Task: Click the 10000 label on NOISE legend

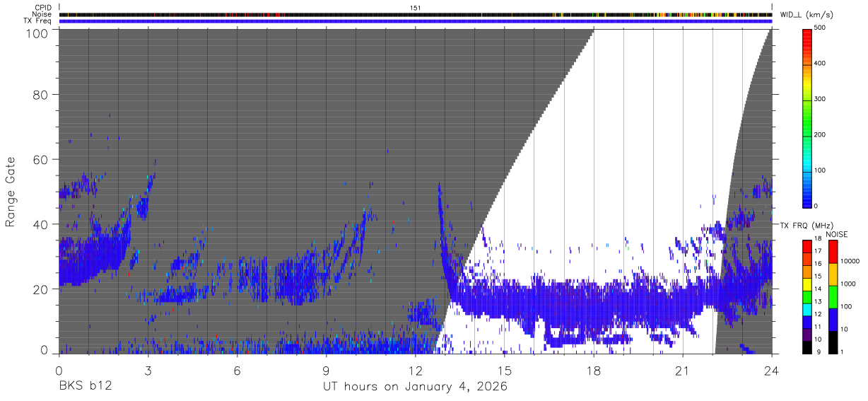Action: tap(850, 261)
